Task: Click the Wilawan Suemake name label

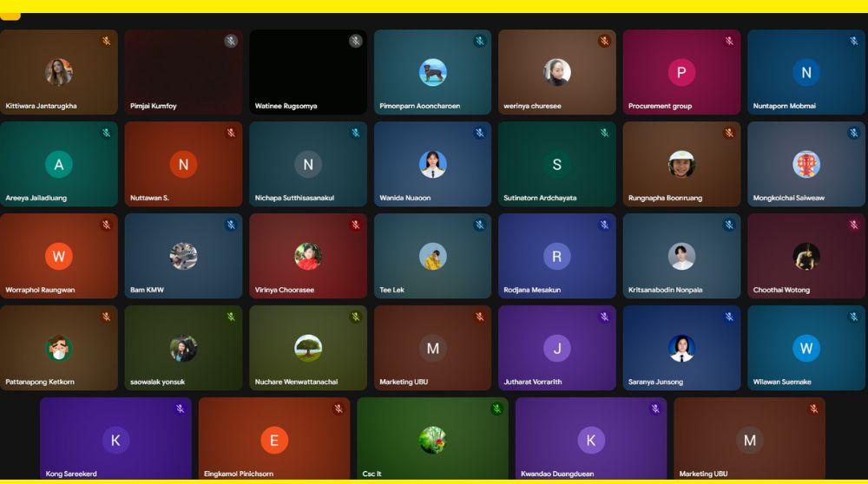Action: pos(782,382)
